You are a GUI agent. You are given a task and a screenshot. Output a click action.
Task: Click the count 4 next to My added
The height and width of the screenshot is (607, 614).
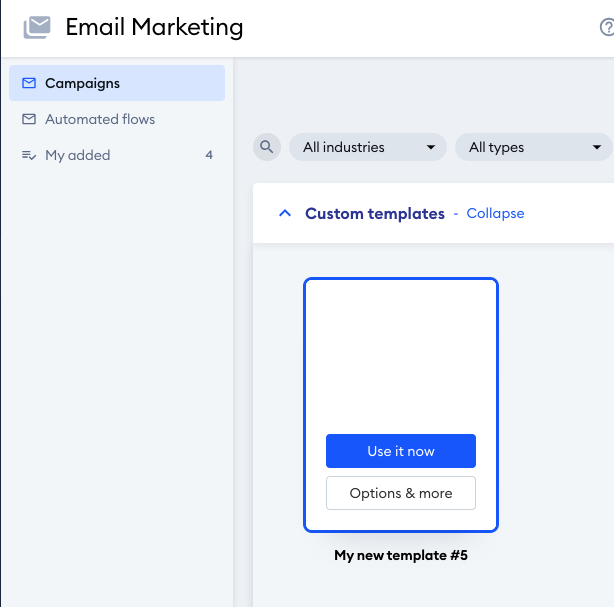pos(209,155)
